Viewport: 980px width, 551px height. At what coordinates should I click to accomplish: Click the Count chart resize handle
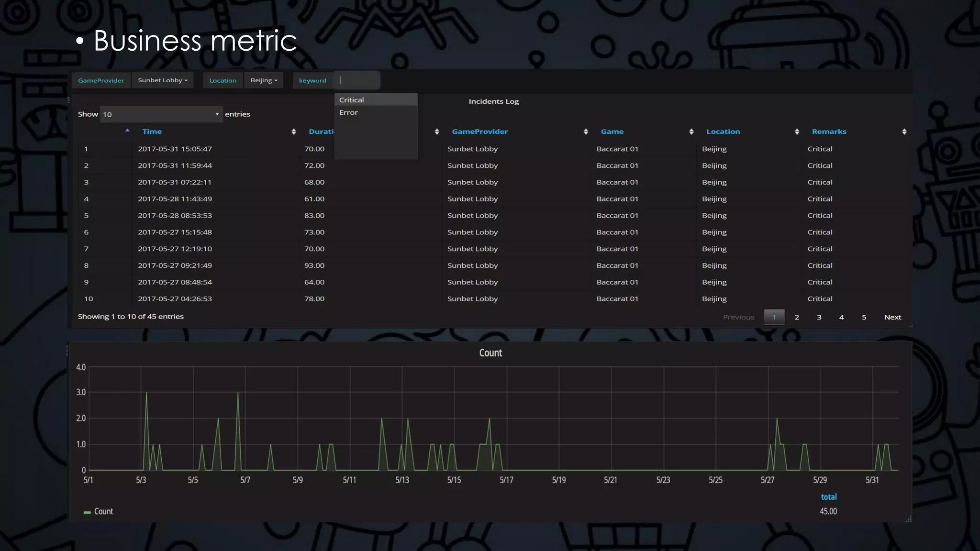point(908,519)
